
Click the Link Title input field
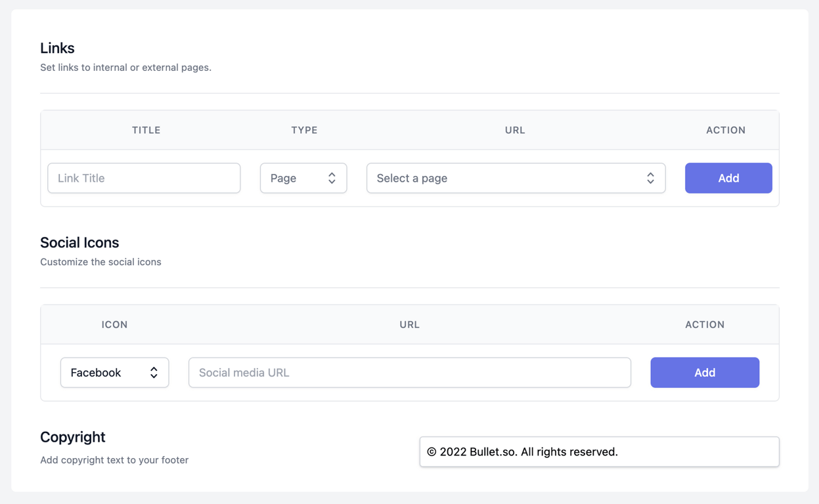[x=144, y=178]
